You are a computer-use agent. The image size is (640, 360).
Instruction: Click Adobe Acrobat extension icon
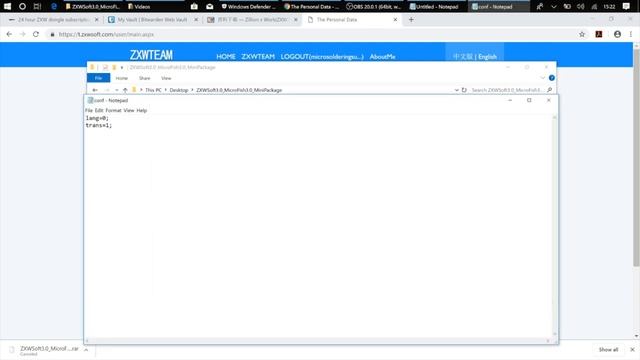click(x=599, y=34)
